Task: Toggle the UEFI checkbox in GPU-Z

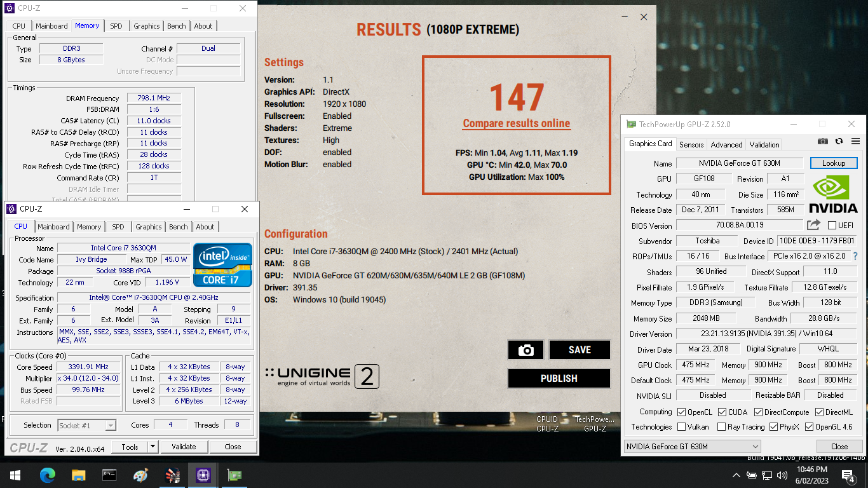Action: pos(832,225)
